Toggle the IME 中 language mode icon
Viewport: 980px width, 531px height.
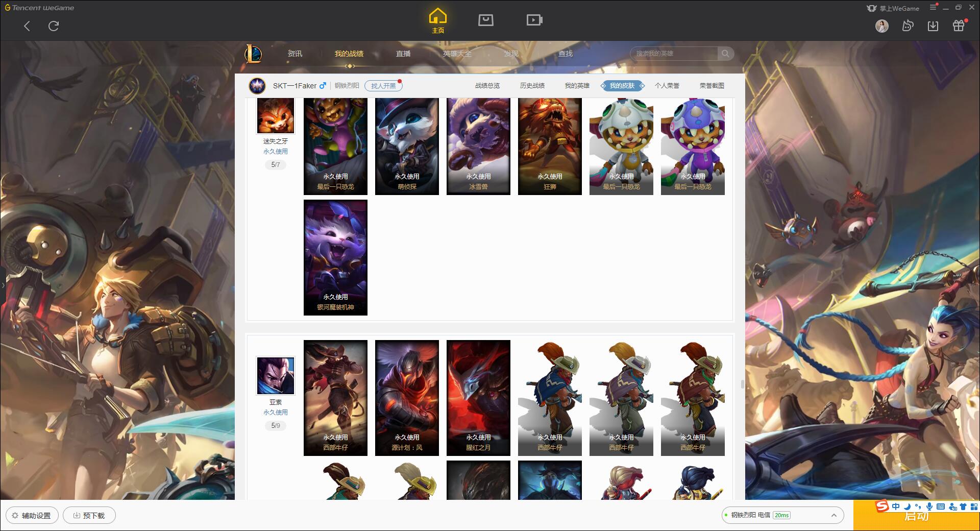point(896,506)
